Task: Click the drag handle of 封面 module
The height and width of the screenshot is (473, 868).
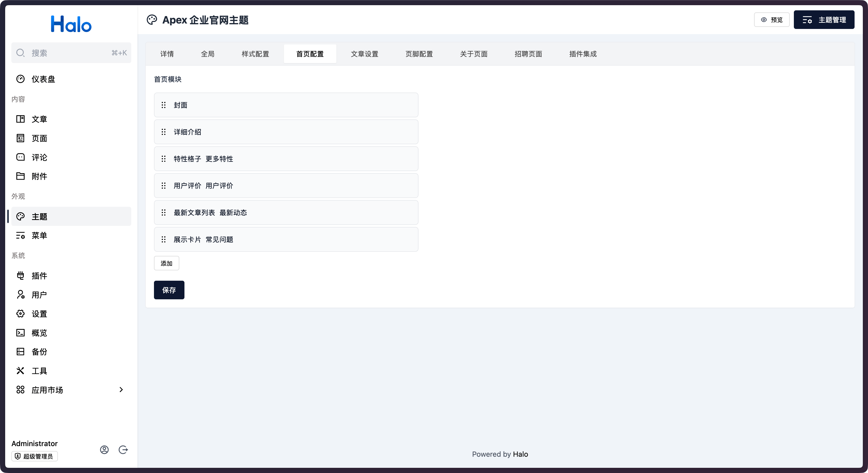Action: point(164,105)
